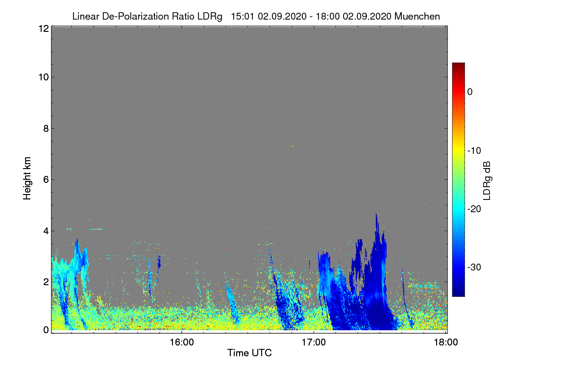
Task: Click the 'LDRg dB' colorbar label
Action: coord(487,181)
